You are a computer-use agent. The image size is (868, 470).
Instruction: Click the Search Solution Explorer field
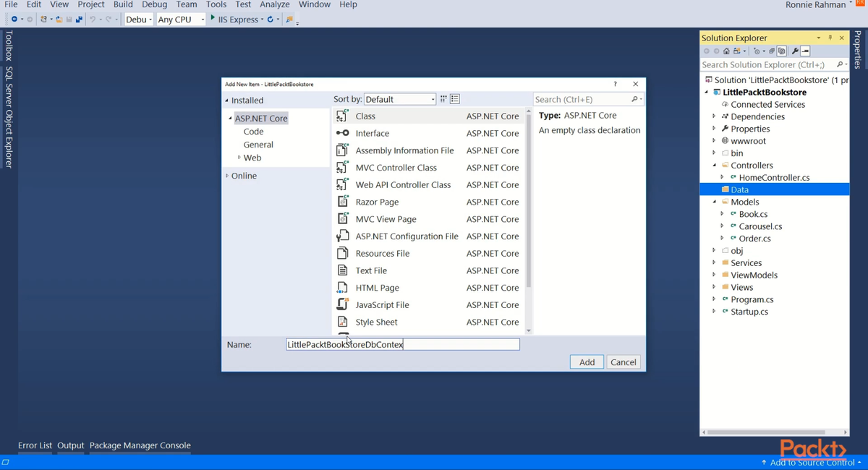(774, 64)
